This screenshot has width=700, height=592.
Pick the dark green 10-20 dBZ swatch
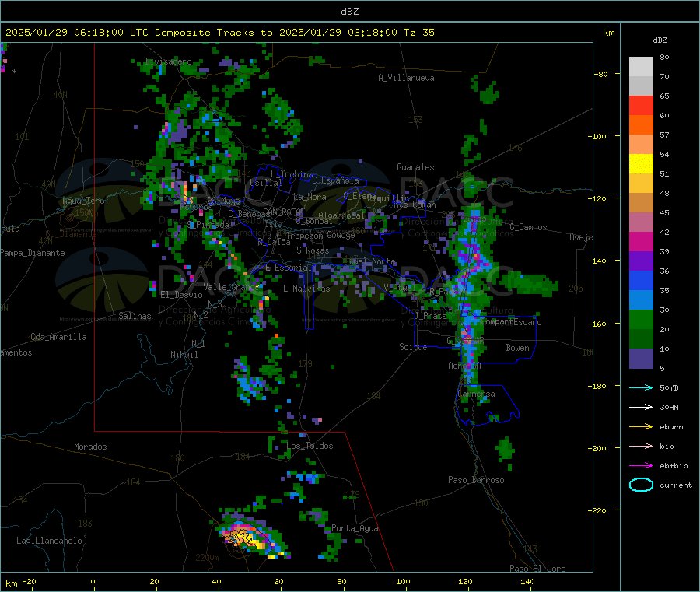point(641,339)
